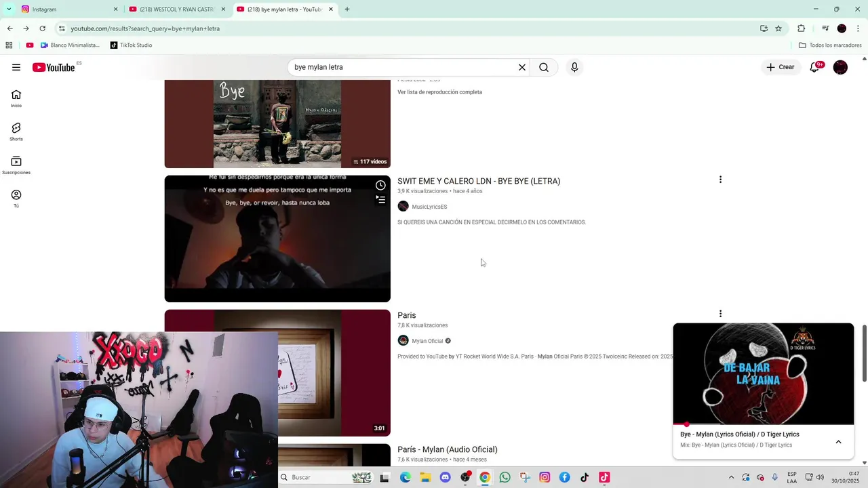Open YouTube notifications bell
868x488 pixels.
(x=815, y=67)
